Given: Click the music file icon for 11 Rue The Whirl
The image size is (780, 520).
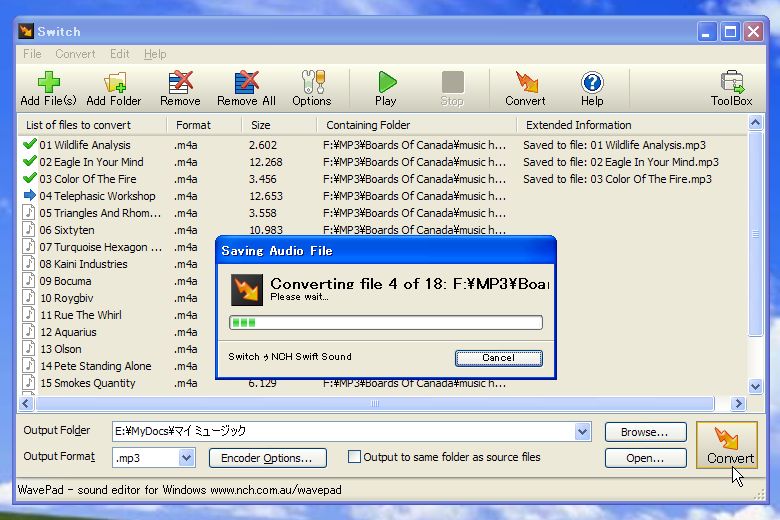Looking at the screenshot, I should (29, 314).
